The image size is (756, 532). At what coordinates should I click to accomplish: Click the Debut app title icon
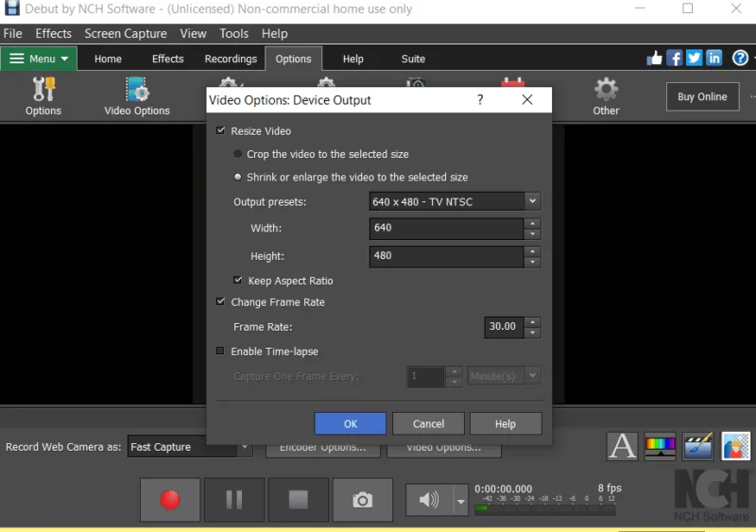point(11,9)
